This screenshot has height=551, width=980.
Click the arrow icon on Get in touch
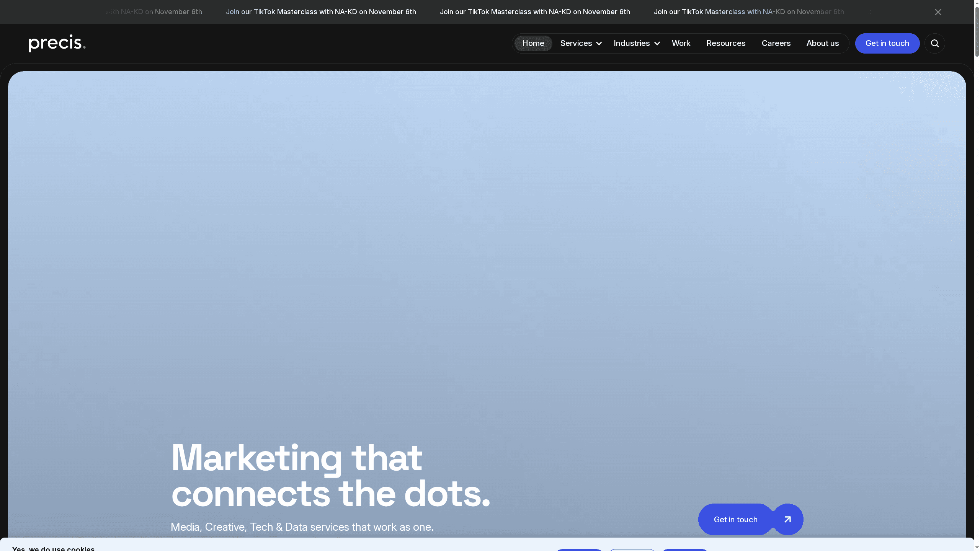click(787, 520)
